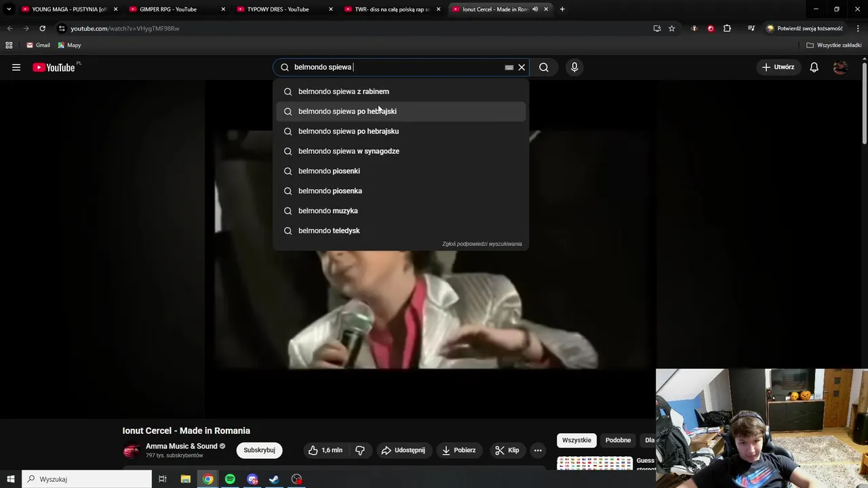Open a new browser tab

pyautogui.click(x=562, y=9)
